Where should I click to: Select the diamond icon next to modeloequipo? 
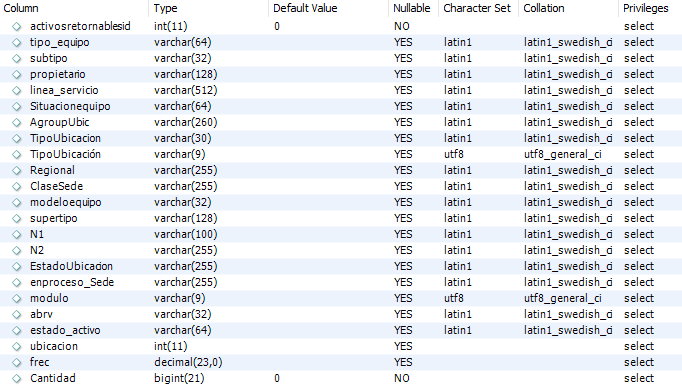[x=17, y=203]
